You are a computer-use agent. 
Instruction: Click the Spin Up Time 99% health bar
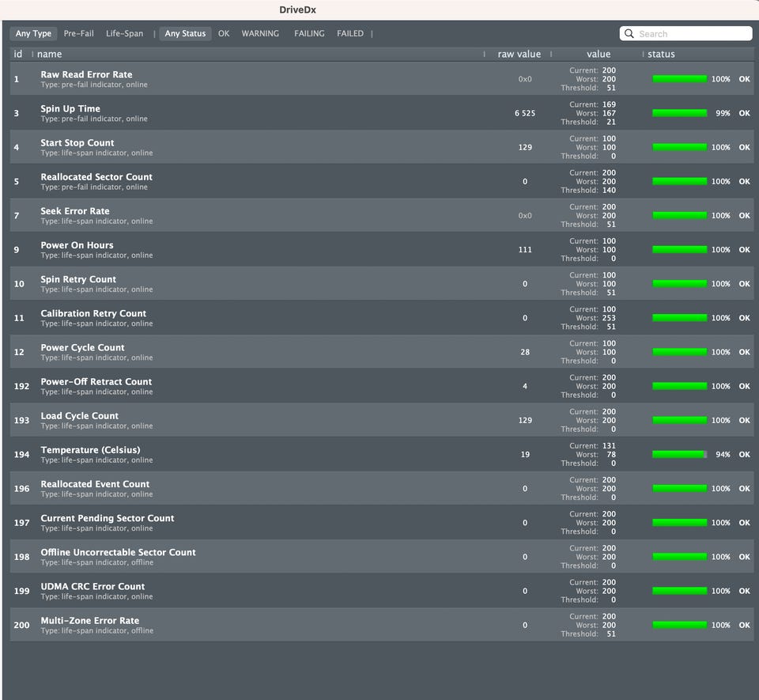(x=679, y=113)
